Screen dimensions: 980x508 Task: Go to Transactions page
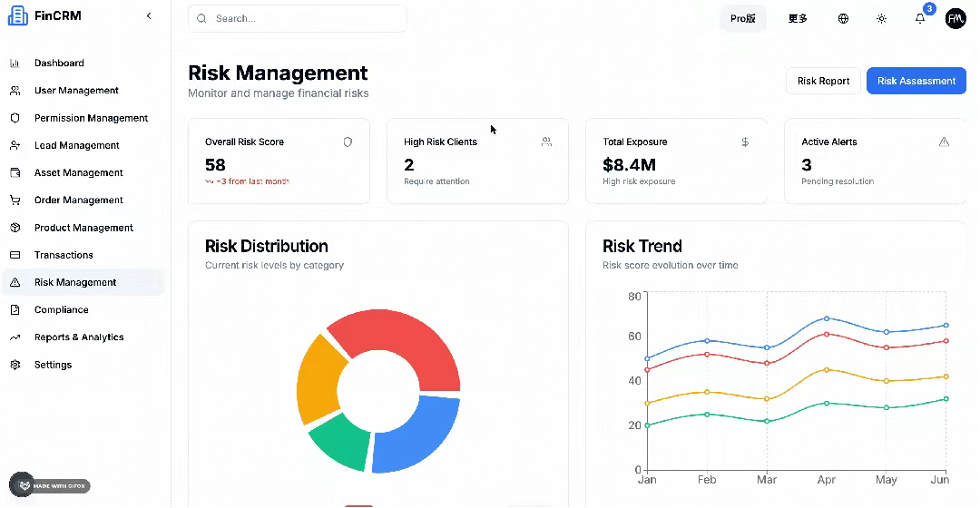(x=83, y=255)
